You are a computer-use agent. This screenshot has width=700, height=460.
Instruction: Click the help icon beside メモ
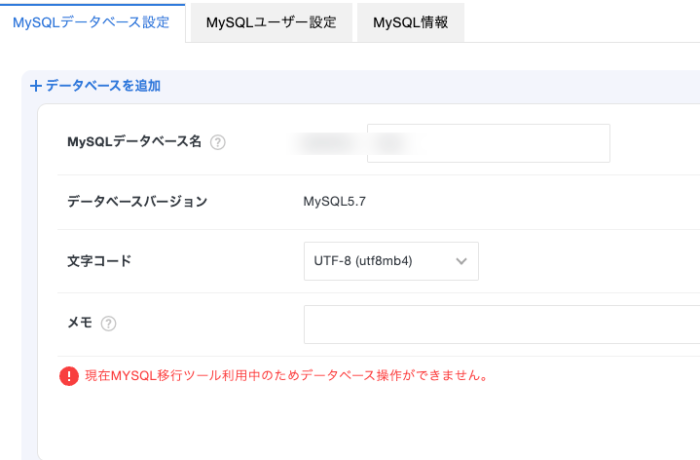[109, 323]
